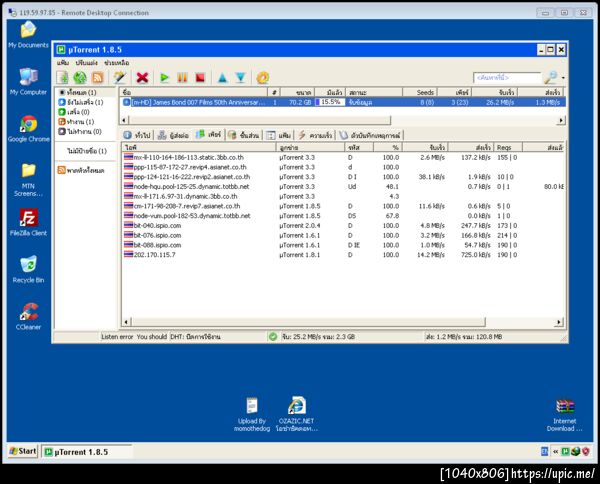This screenshot has height=484, width=600.
Task: Select the Completed (0) sidebar category
Action: (74, 112)
